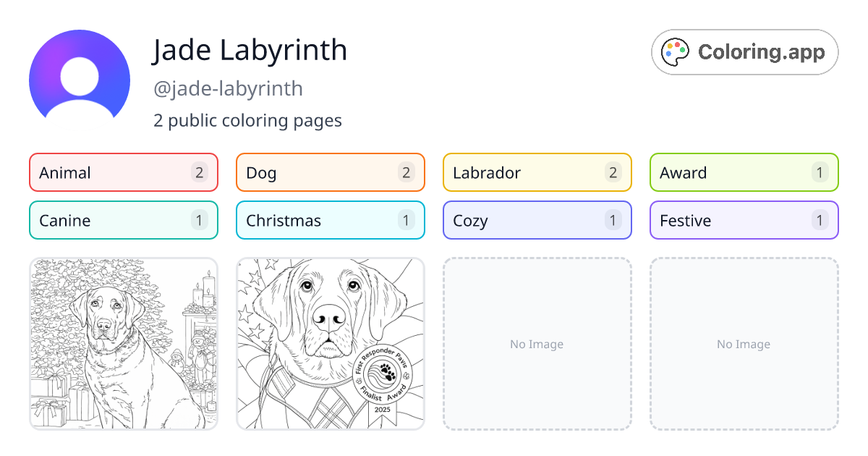Toggle the Christmas category filter
Image resolution: width=868 pixels, height=456 pixels.
[330, 220]
